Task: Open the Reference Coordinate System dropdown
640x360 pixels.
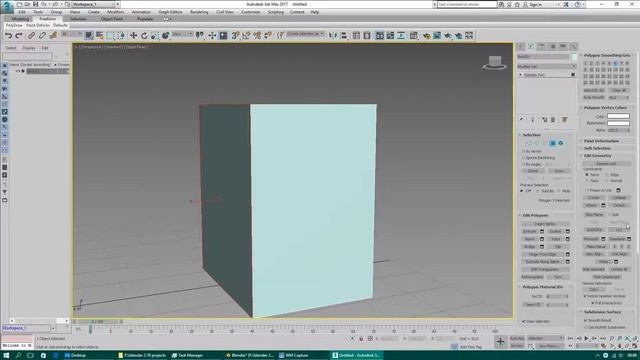Action: (182, 35)
